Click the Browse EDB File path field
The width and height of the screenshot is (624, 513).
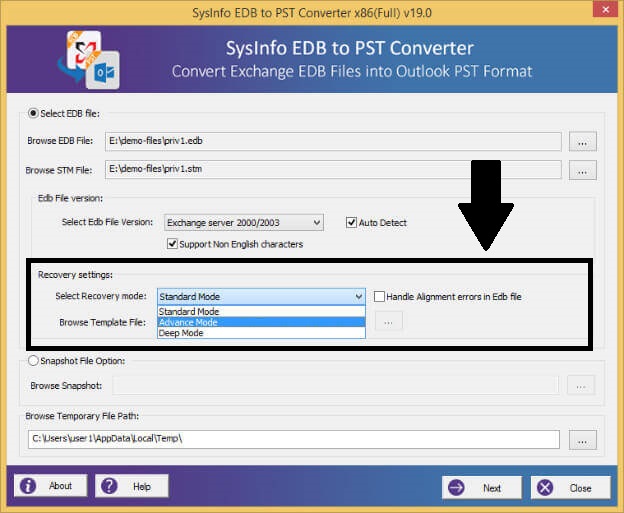click(333, 141)
